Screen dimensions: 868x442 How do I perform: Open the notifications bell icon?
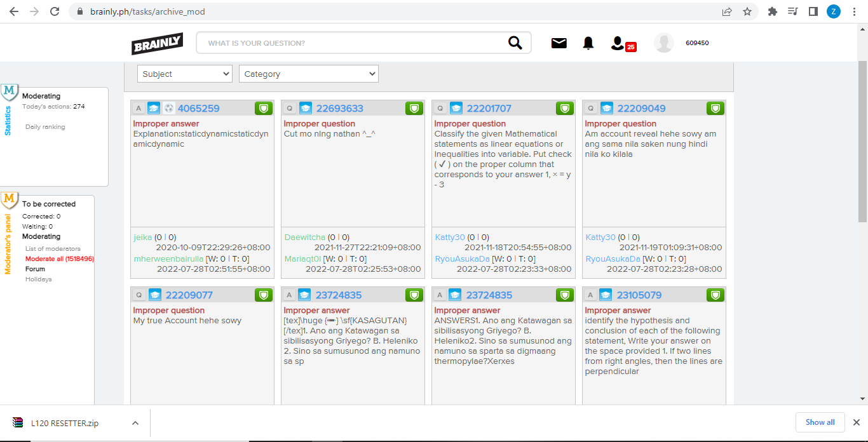(588, 43)
